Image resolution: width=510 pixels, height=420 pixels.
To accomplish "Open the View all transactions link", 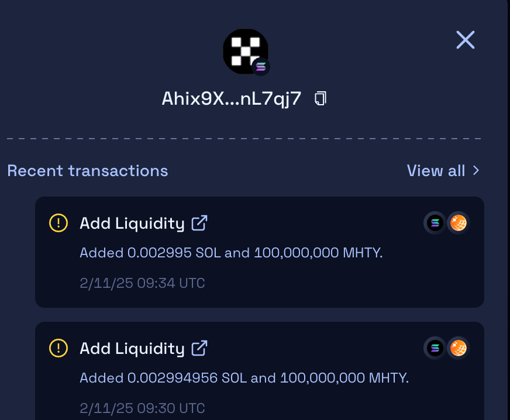I will (x=436, y=171).
